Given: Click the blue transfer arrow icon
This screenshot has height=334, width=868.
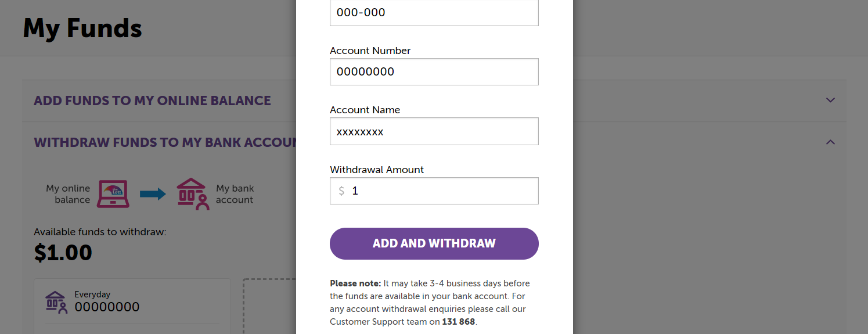Looking at the screenshot, I should pyautogui.click(x=153, y=194).
